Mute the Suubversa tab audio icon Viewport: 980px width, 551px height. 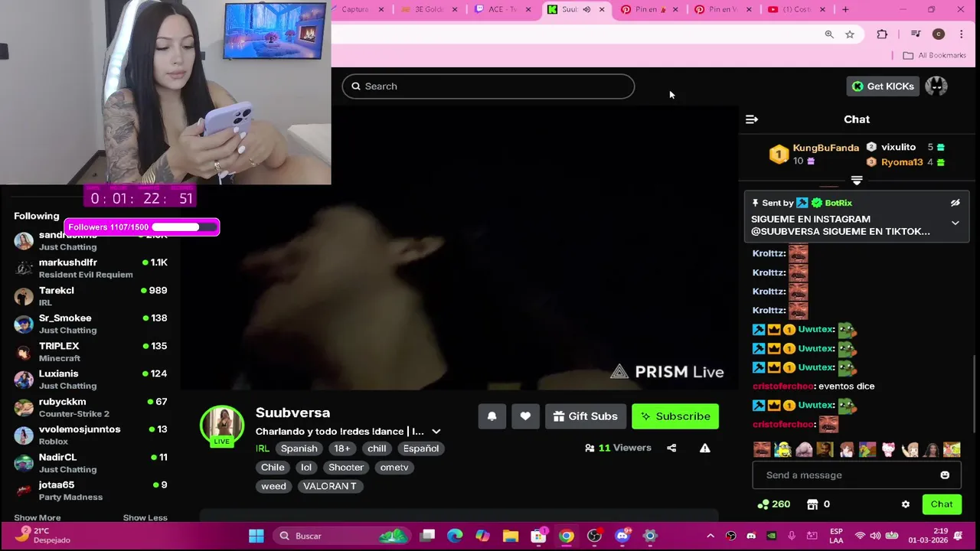pos(586,9)
